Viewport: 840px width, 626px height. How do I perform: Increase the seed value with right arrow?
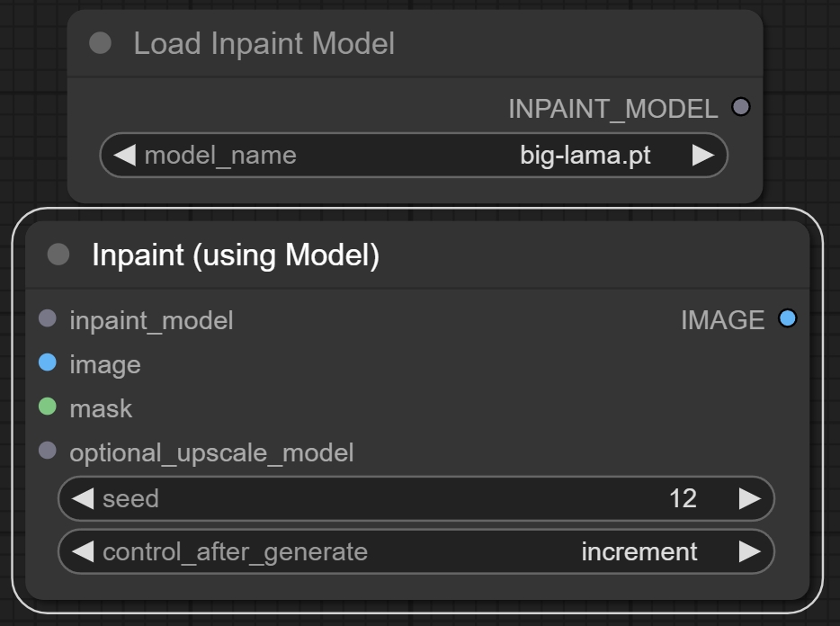coord(749,498)
